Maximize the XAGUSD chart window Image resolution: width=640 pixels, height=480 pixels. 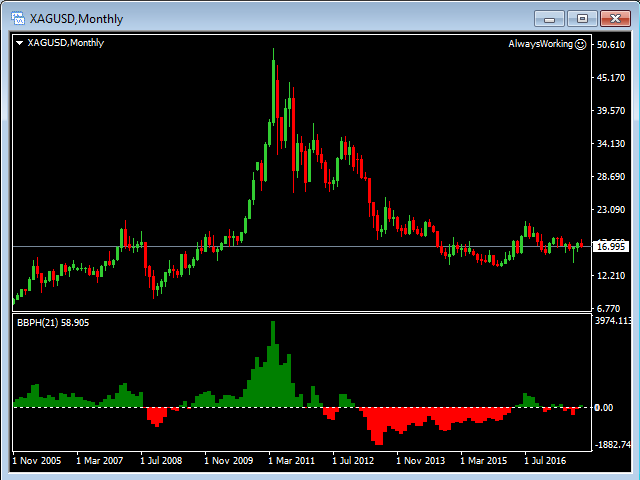[x=581, y=17]
